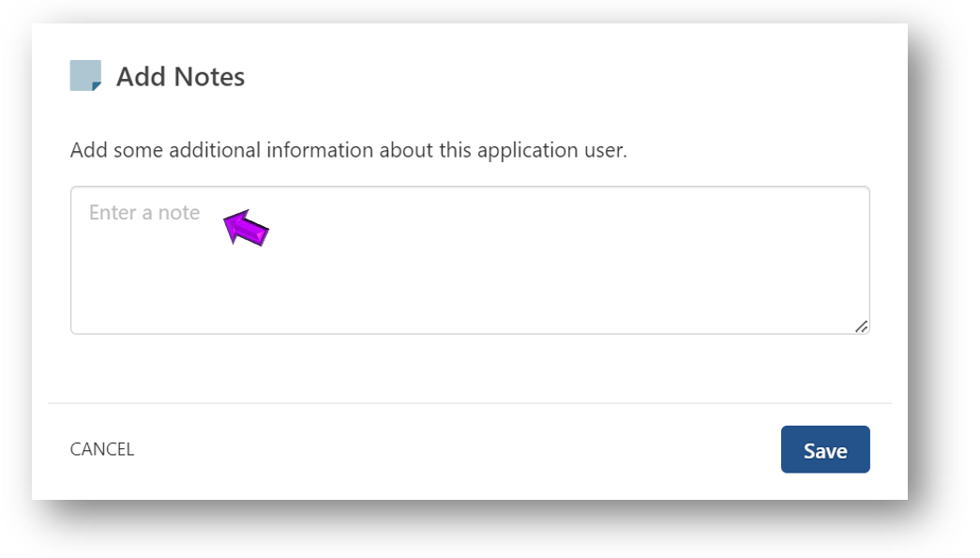The width and height of the screenshot is (980, 558).
Task: Click blank space between CANCEL and Save
Action: [x=457, y=449]
